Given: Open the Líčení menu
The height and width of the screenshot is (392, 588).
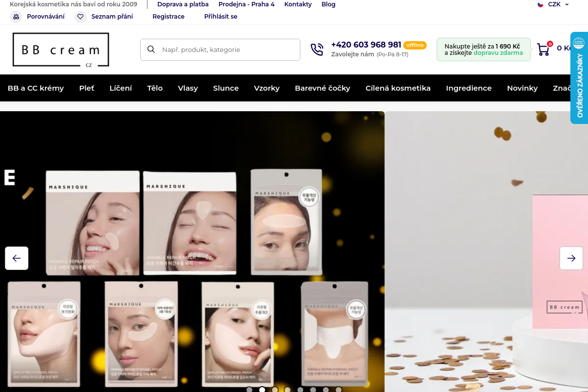Looking at the screenshot, I should (x=121, y=88).
